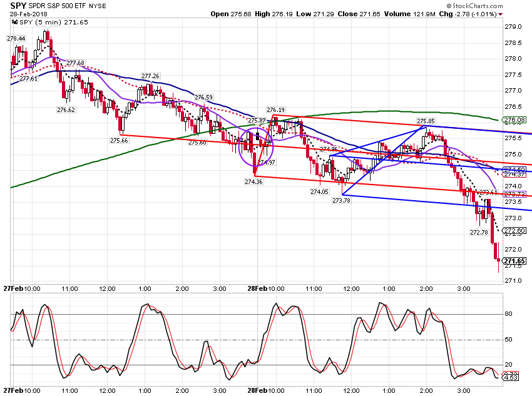Click the 274.05 low label
The height and width of the screenshot is (396, 532).
click(320, 192)
